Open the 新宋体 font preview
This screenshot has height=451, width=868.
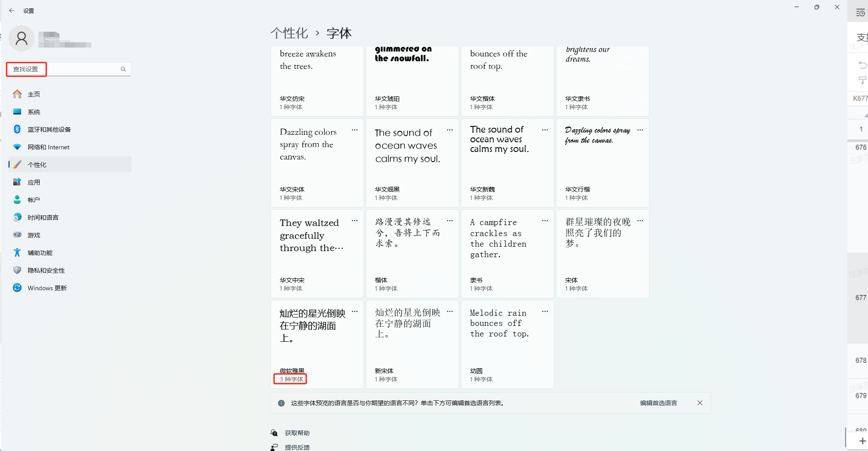pos(412,344)
